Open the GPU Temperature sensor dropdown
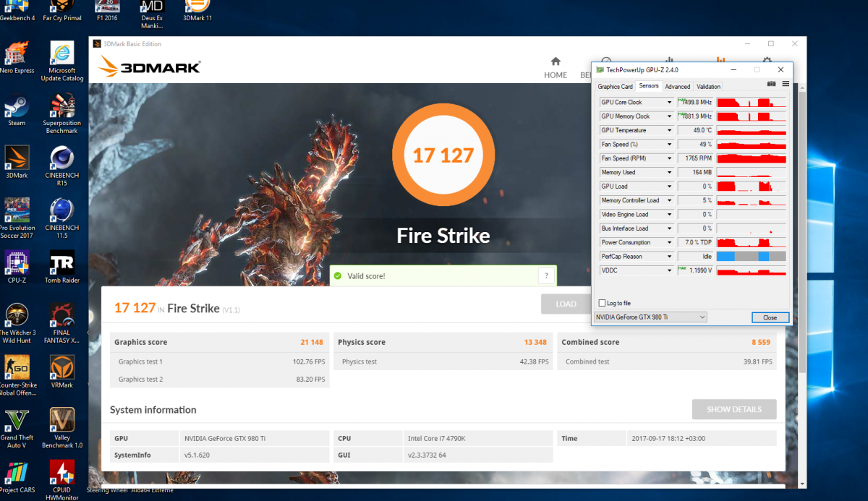Viewport: 868px width, 501px height. (x=670, y=130)
